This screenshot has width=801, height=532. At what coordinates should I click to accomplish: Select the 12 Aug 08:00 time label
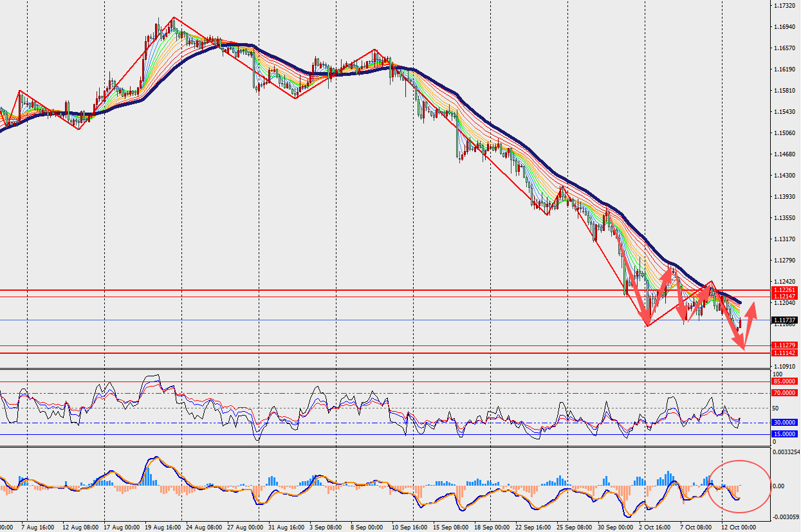(79, 526)
